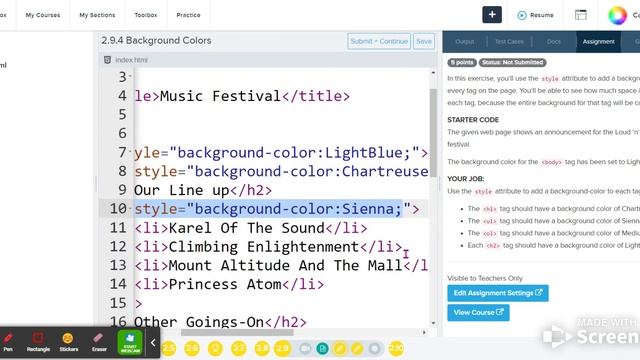Go to lesson 2.10 circle
Image resolution: width=640 pixels, height=360 pixels.
point(396,349)
